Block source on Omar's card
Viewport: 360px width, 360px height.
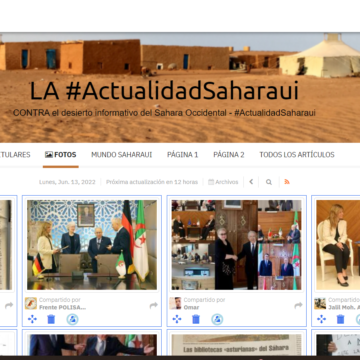[217, 319]
